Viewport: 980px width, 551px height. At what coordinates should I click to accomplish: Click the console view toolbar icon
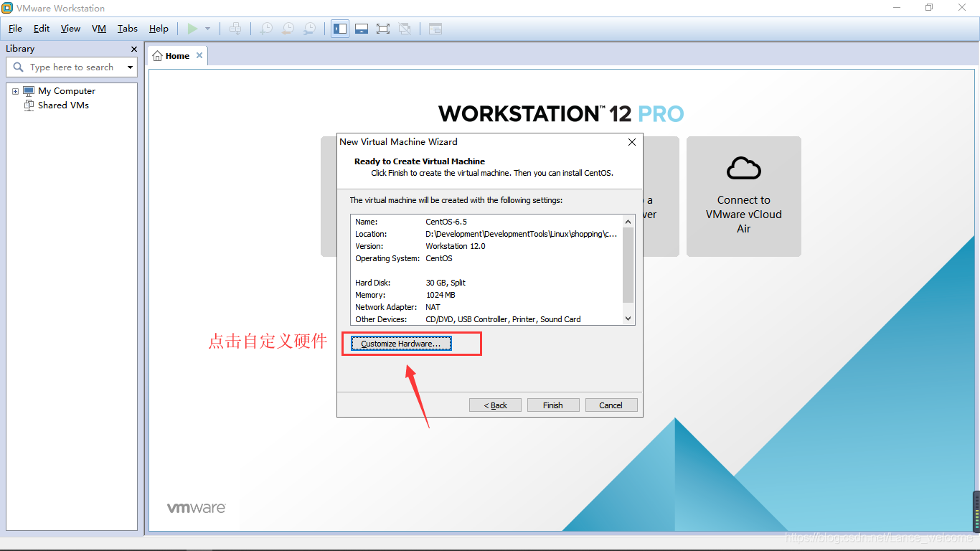tap(435, 29)
